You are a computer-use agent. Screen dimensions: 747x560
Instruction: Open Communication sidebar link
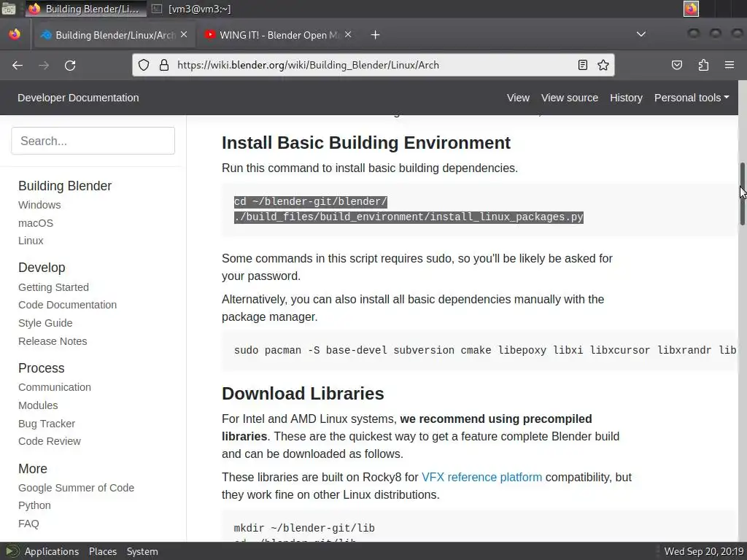[54, 387]
